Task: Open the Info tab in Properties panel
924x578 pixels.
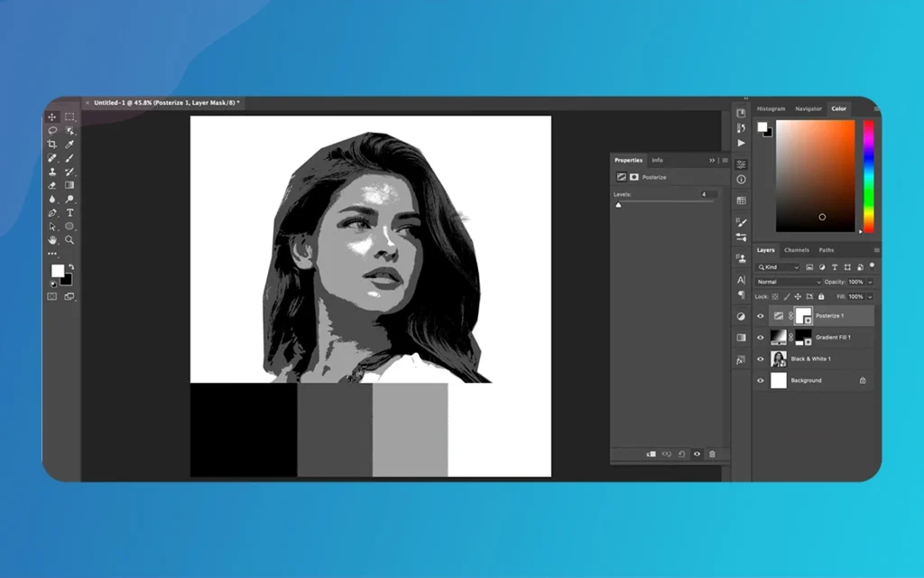Action: [657, 160]
